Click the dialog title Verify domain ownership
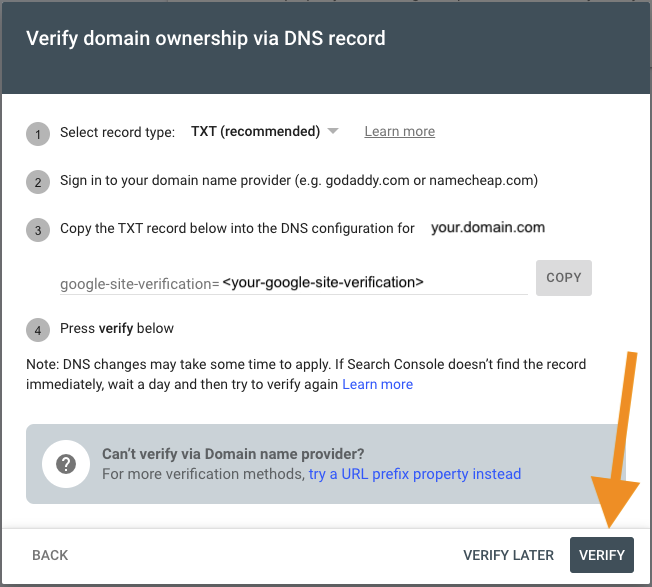652x587 pixels. pos(206,38)
